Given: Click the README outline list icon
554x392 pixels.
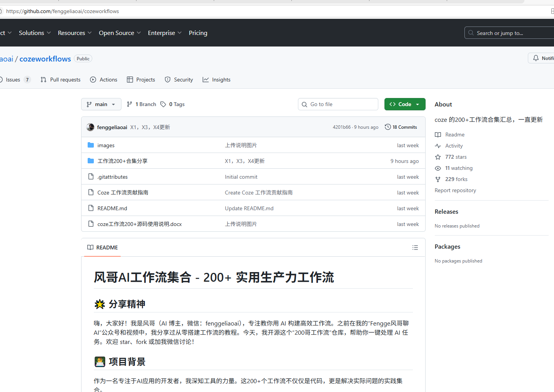Looking at the screenshot, I should (x=415, y=247).
